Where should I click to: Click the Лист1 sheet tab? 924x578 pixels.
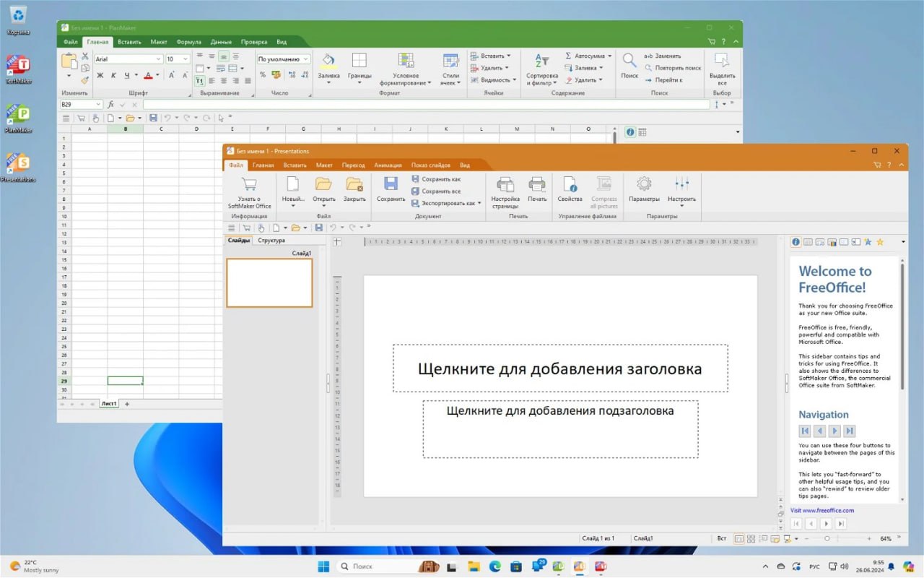[109, 404]
